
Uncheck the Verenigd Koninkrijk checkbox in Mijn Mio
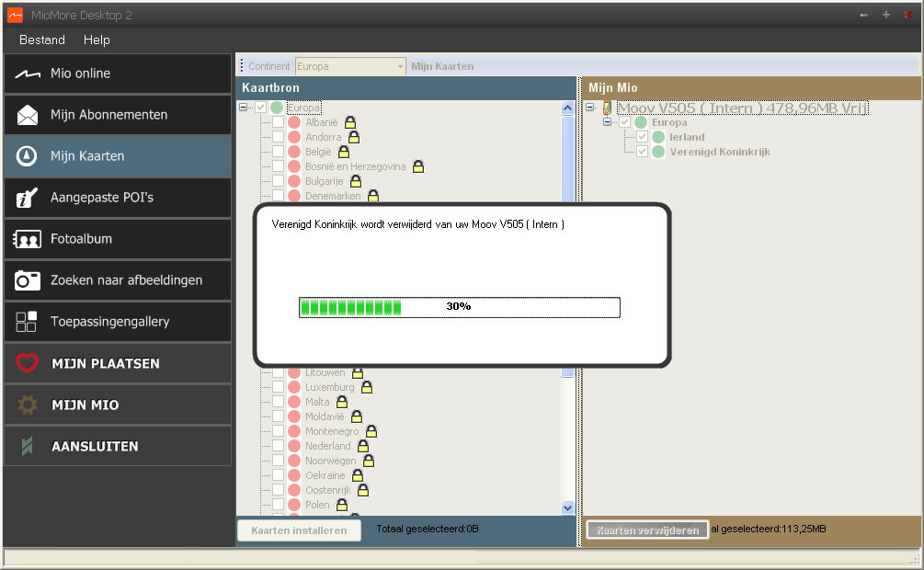[x=643, y=152]
